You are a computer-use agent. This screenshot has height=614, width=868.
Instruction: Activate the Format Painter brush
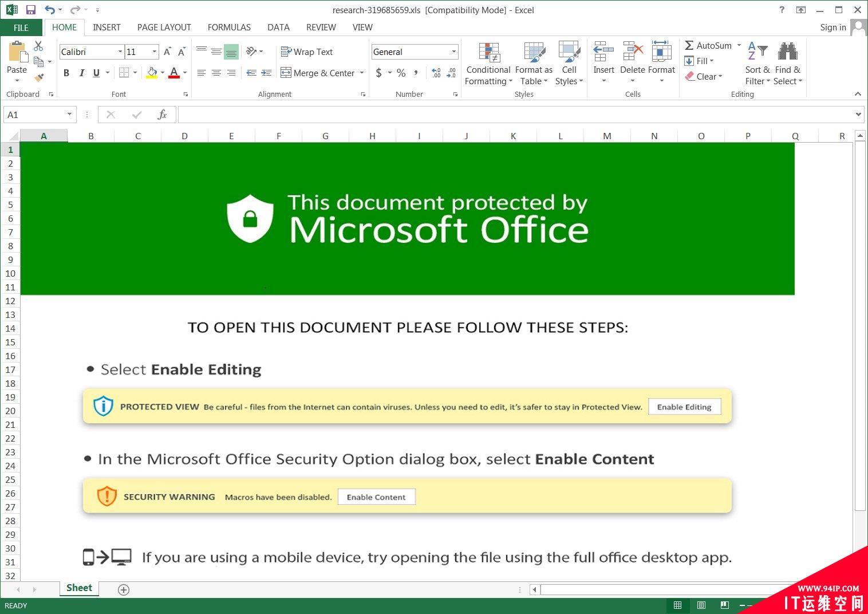coord(39,77)
